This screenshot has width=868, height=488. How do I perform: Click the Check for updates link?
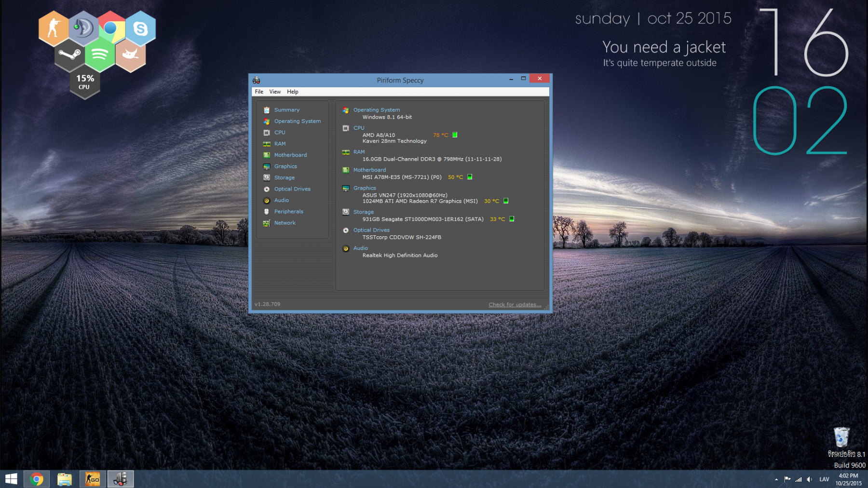coord(515,305)
